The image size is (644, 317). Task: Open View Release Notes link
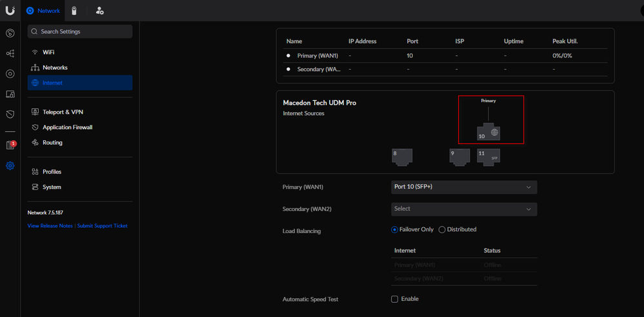tap(50, 226)
